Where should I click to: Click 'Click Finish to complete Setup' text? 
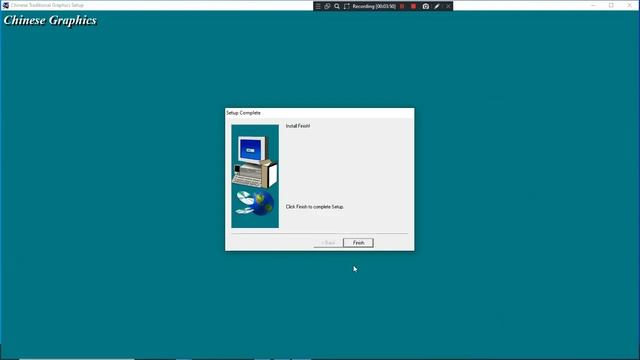315,207
